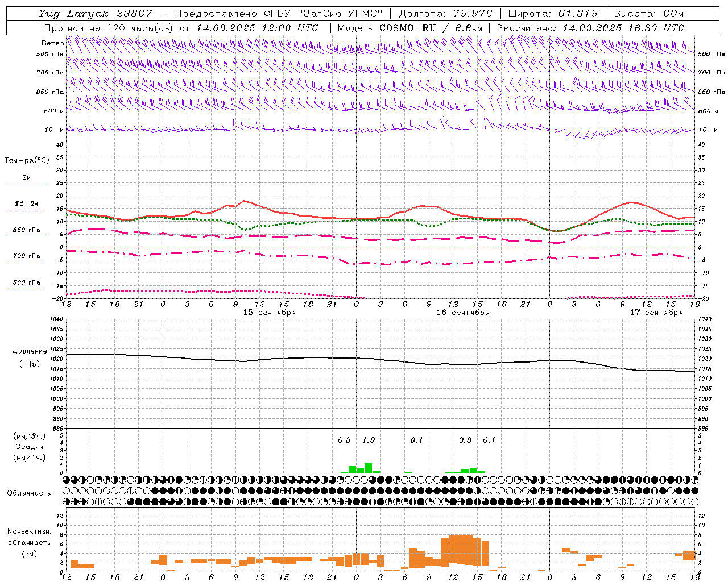Screen dimensions: 728x582
Task: Click the (мм/1ч.) precipitation unit label
Action: 30,458
